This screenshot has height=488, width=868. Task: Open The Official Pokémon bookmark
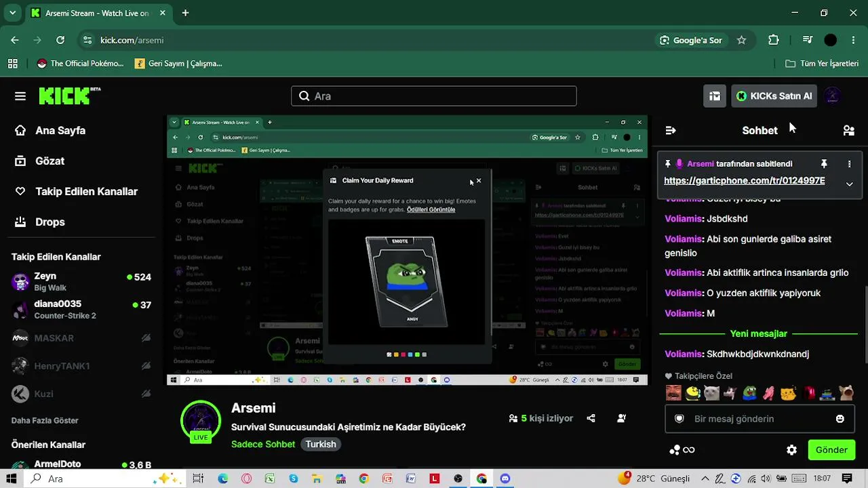81,64
